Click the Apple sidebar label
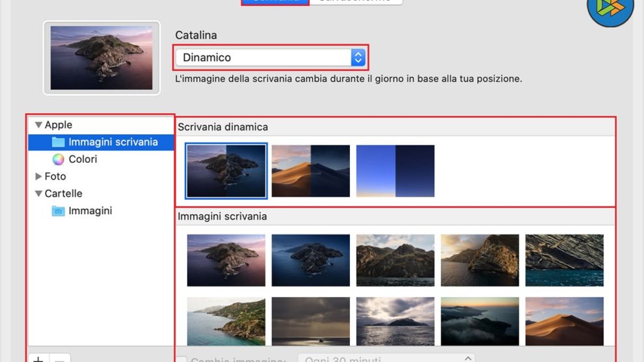This screenshot has height=362, width=644. coord(59,125)
